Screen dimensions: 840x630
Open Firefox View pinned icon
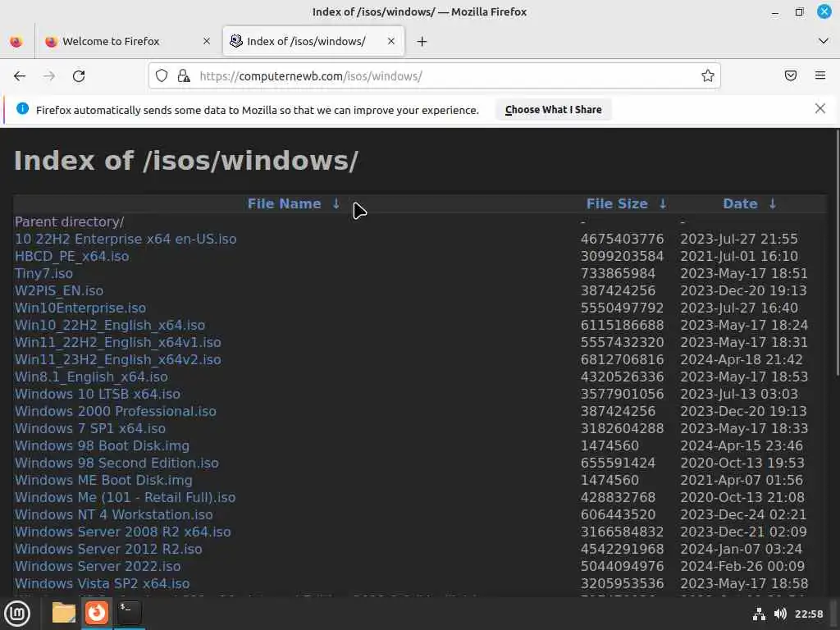tap(16, 41)
